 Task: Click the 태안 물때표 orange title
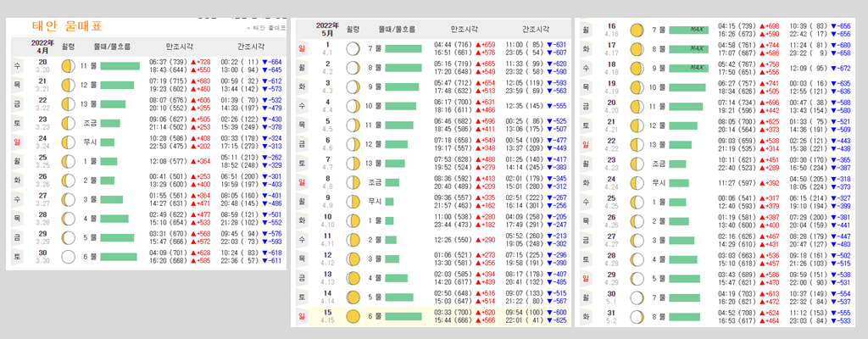[x=67, y=26]
